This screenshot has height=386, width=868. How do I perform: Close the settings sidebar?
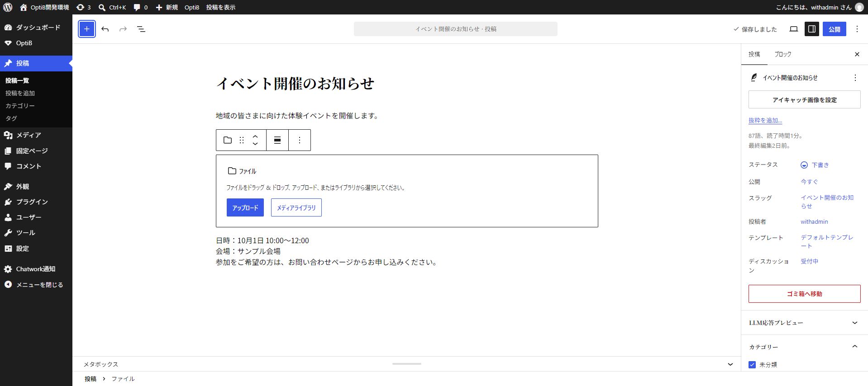click(x=857, y=54)
